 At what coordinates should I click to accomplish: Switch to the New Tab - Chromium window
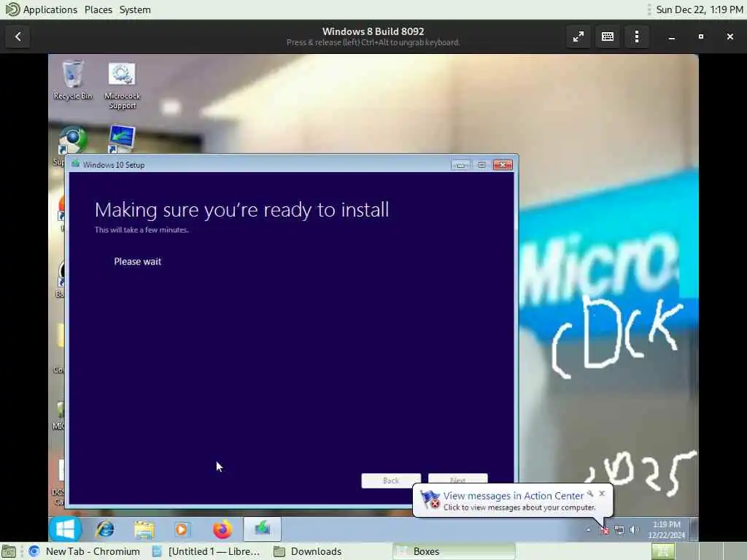coord(85,551)
